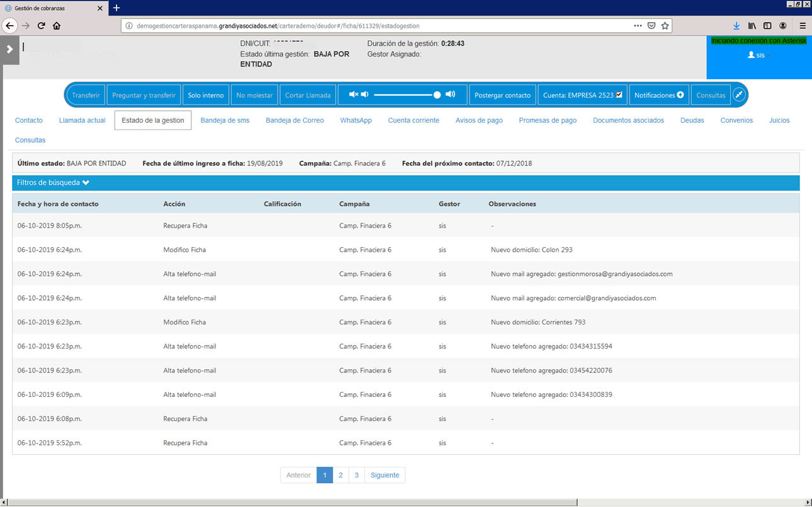
Task: Expand the left side panel chevron
Action: (x=9, y=49)
